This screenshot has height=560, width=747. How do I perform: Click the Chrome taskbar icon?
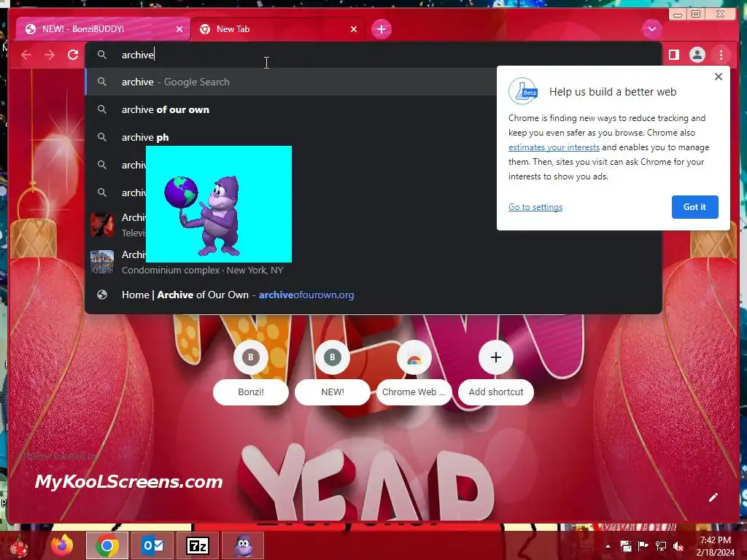107,545
